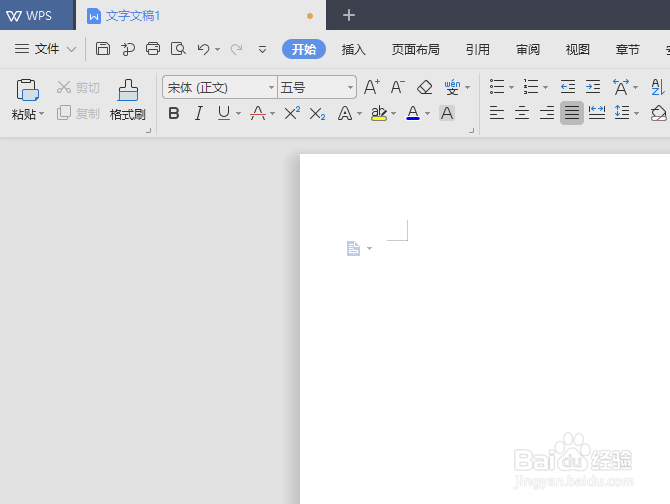Open the numbered list dropdown arrow

(x=545, y=88)
